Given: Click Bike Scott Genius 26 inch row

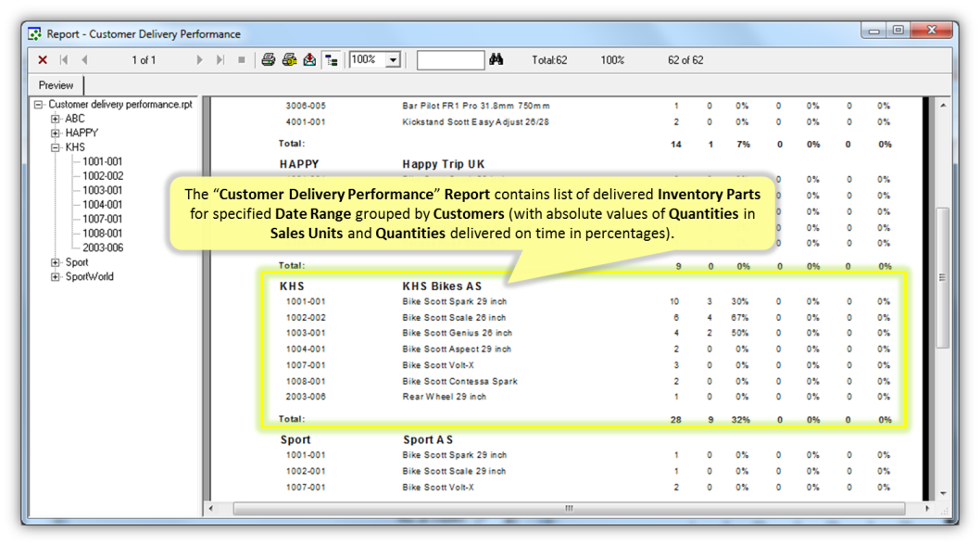Looking at the screenshot, I should 457,334.
